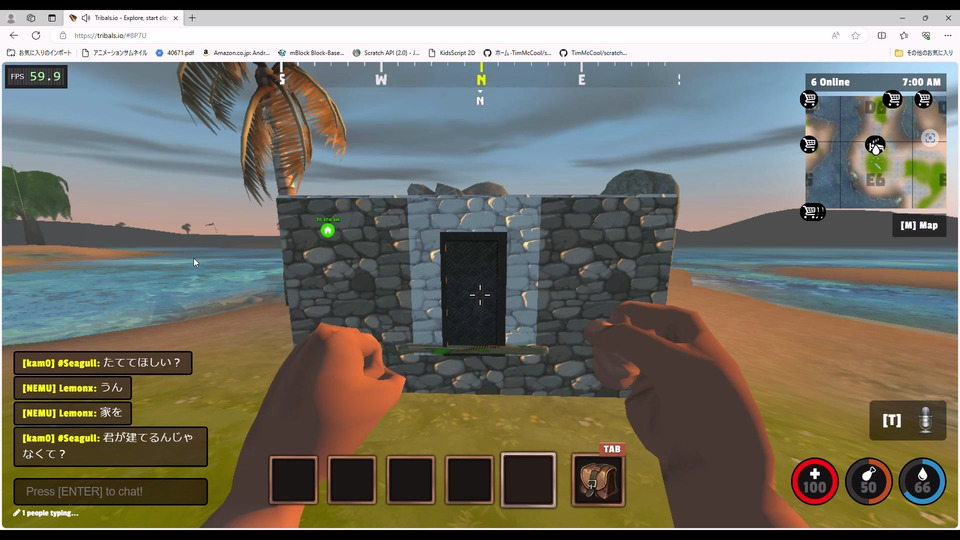Expand the その他のお気に入り bookmarks folder
This screenshot has height=540, width=960.
pyautogui.click(x=923, y=53)
